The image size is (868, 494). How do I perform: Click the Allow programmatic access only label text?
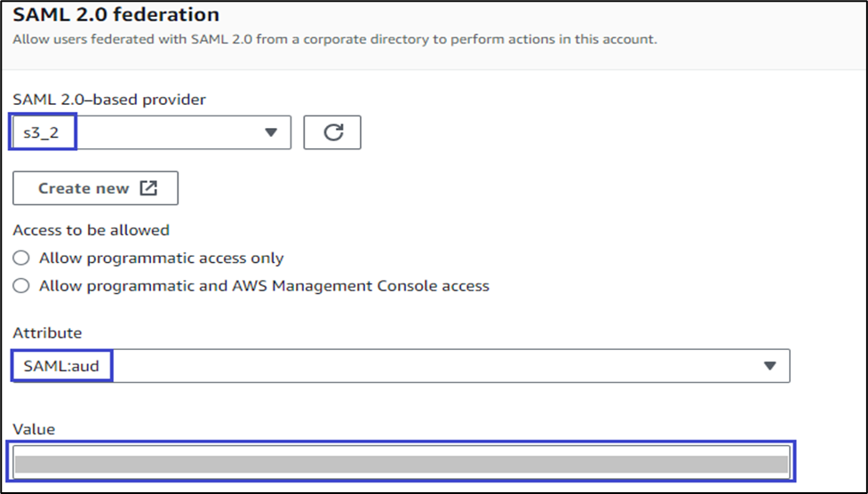click(x=161, y=259)
